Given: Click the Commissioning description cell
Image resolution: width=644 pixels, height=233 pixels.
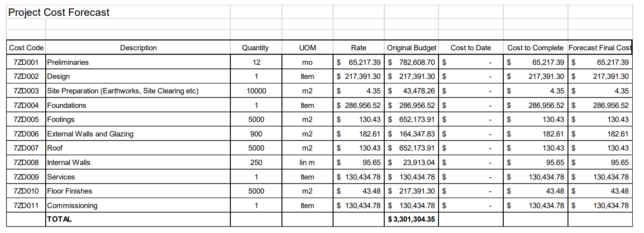Looking at the screenshot, I should point(138,205).
